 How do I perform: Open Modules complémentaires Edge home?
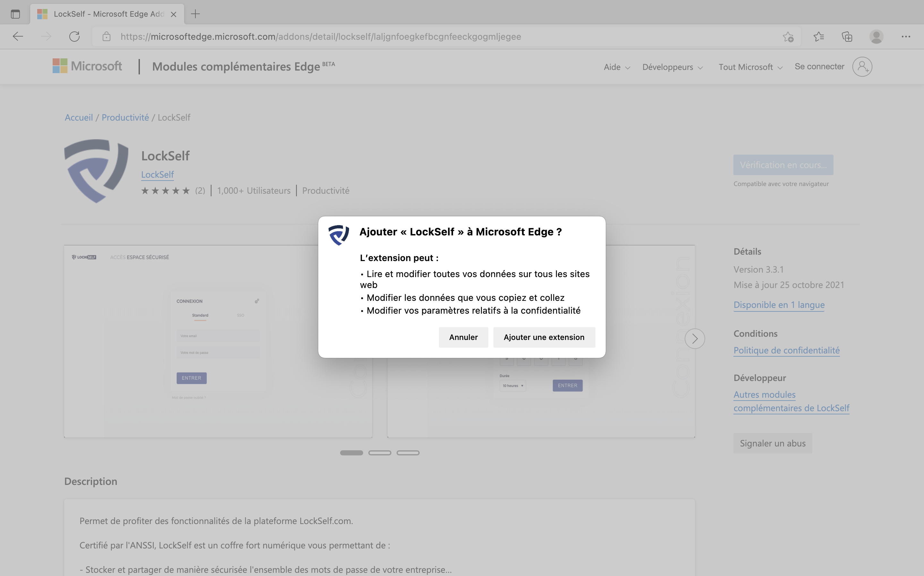click(236, 67)
